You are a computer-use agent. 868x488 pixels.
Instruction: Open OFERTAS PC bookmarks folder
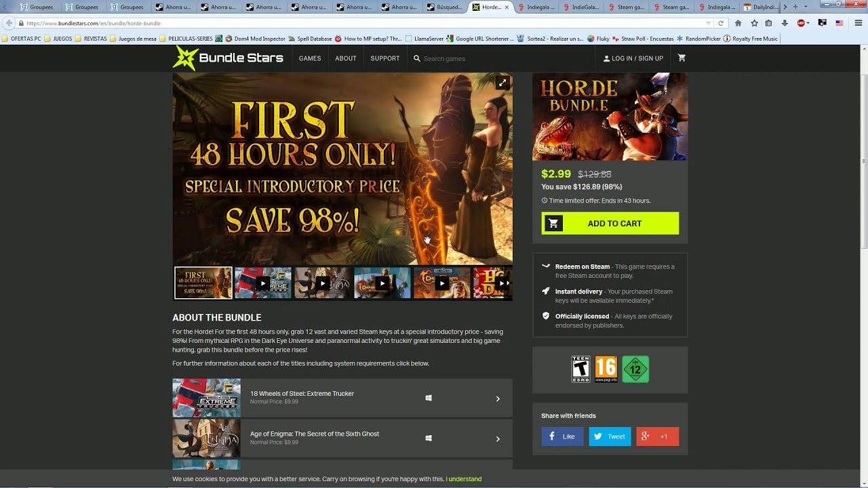pos(21,39)
